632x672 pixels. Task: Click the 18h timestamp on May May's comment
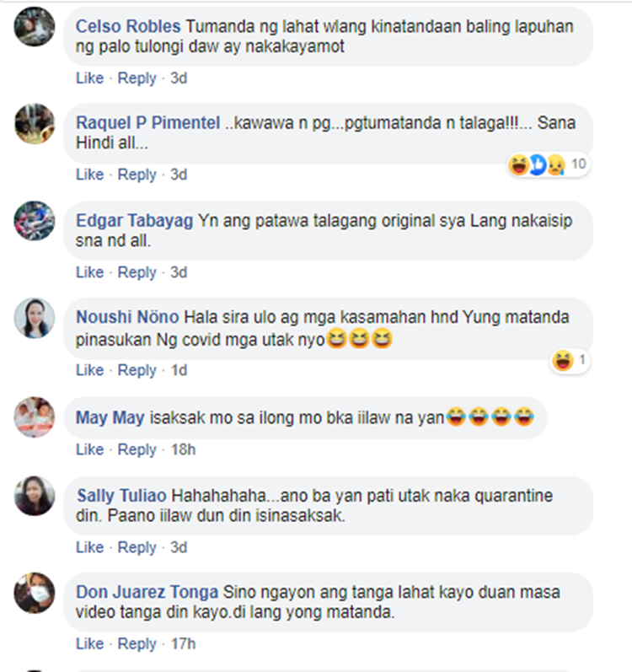click(x=183, y=449)
